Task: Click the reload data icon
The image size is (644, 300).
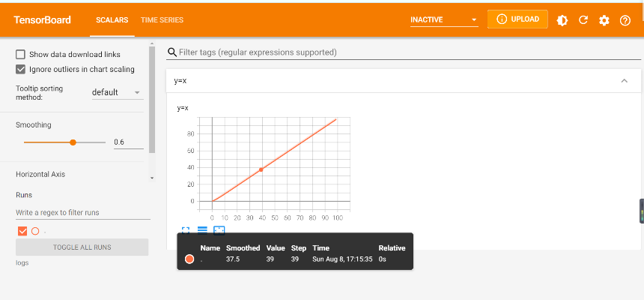Action: pos(583,20)
